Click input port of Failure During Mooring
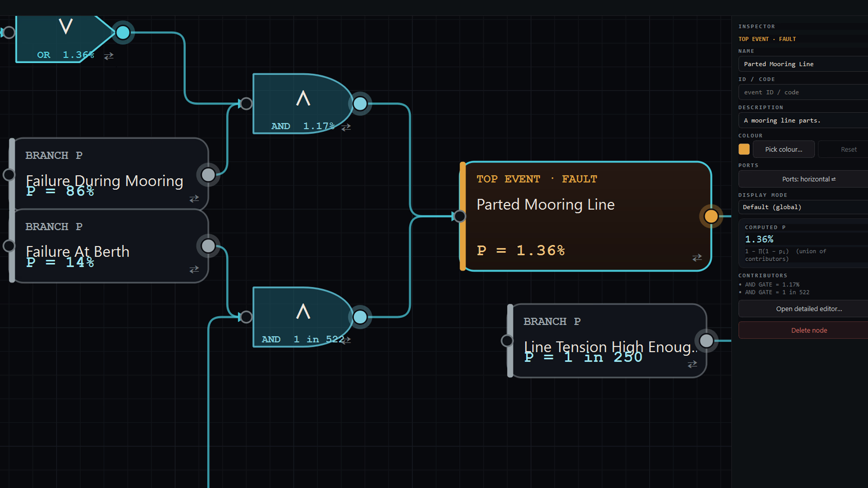 coord(9,175)
